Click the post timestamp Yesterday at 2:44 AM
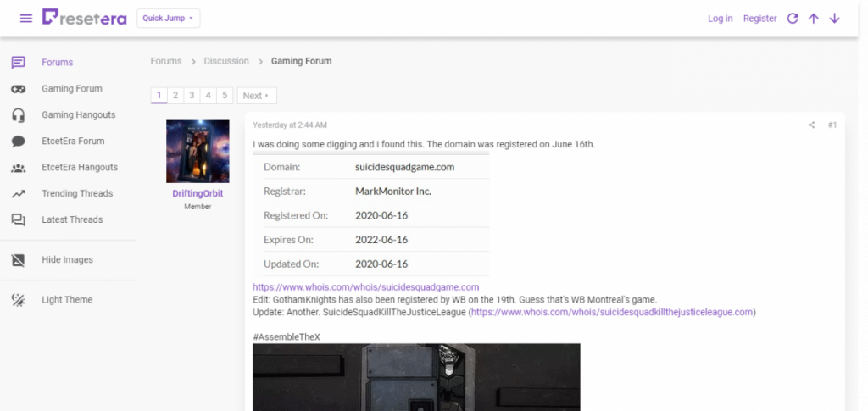 (x=290, y=125)
